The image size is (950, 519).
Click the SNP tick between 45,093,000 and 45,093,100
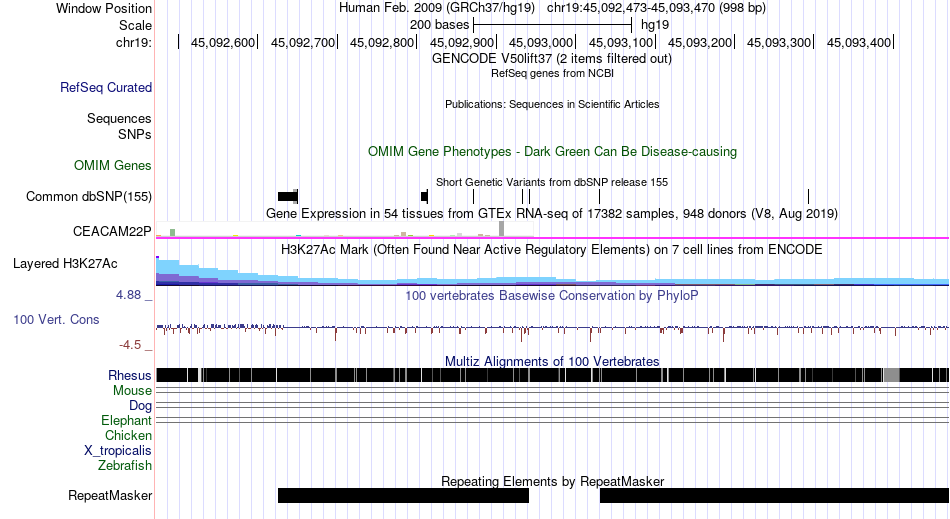tap(600, 196)
